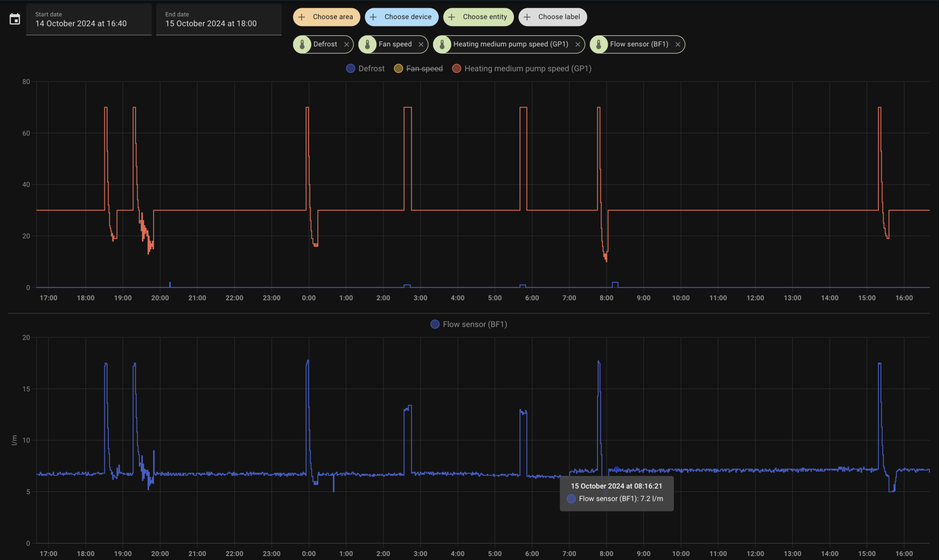
Task: Click thermometer icon on Heating medium pump chip
Action: [442, 44]
